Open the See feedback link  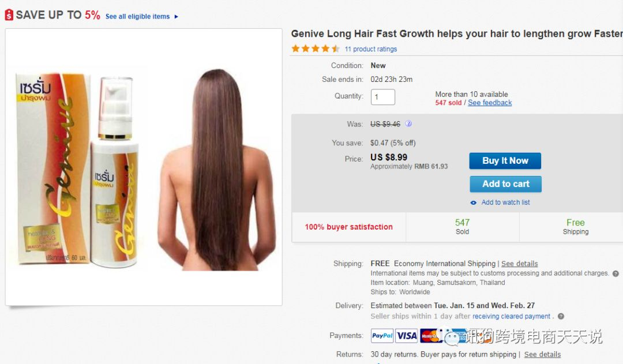click(x=490, y=103)
